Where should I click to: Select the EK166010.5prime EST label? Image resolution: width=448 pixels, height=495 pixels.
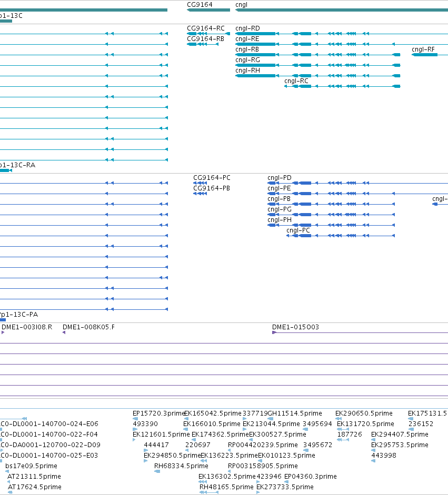tap(212, 423)
